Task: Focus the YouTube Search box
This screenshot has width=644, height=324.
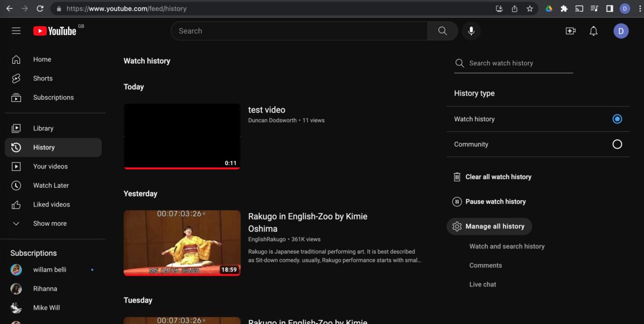Action: 299,31
